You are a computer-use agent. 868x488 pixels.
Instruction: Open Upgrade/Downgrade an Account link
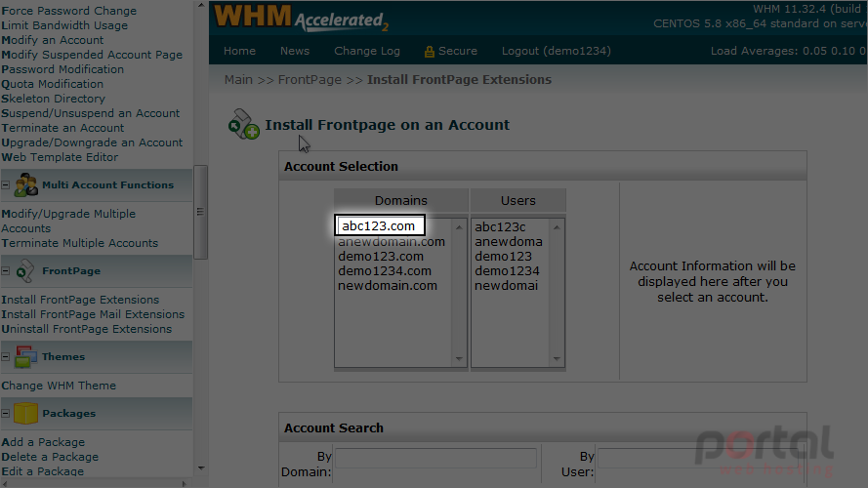pyautogui.click(x=92, y=142)
